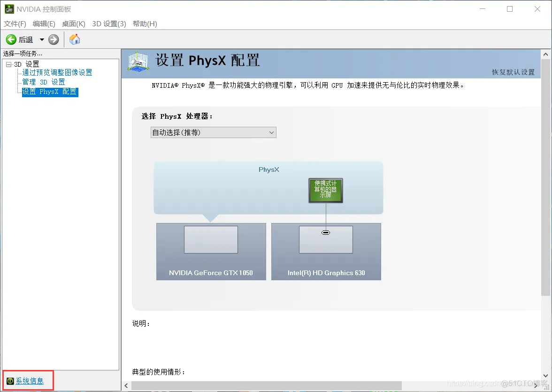Open the 3D 设置(3) menu
The height and width of the screenshot is (392, 552).
point(109,23)
